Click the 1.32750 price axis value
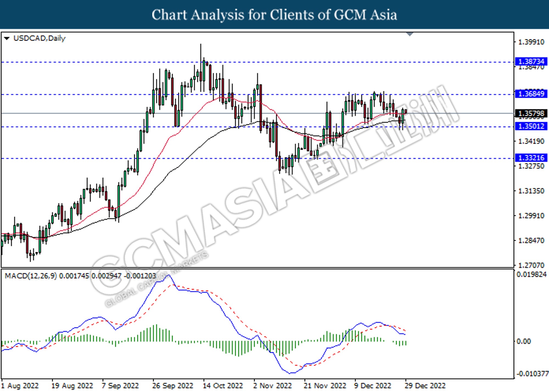Image resolution: width=549 pixels, height=392 pixels. (531, 166)
